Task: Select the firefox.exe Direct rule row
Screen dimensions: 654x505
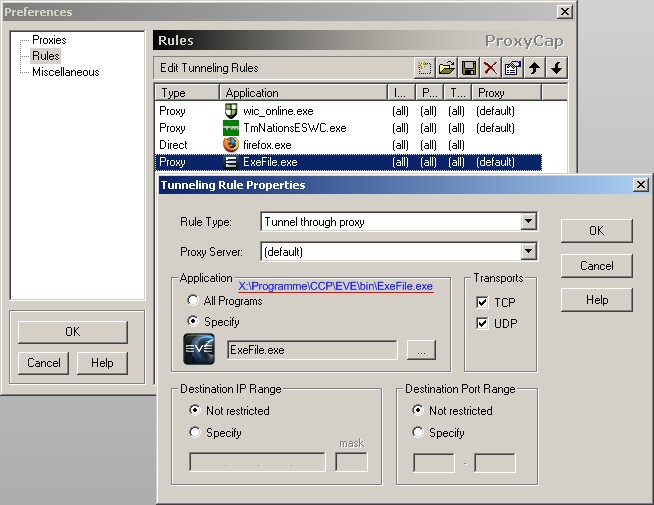Action: pyautogui.click(x=348, y=145)
